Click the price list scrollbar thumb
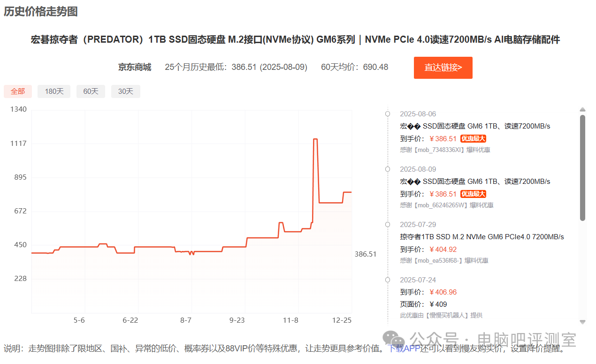596x364 pixels. pyautogui.click(x=583, y=167)
